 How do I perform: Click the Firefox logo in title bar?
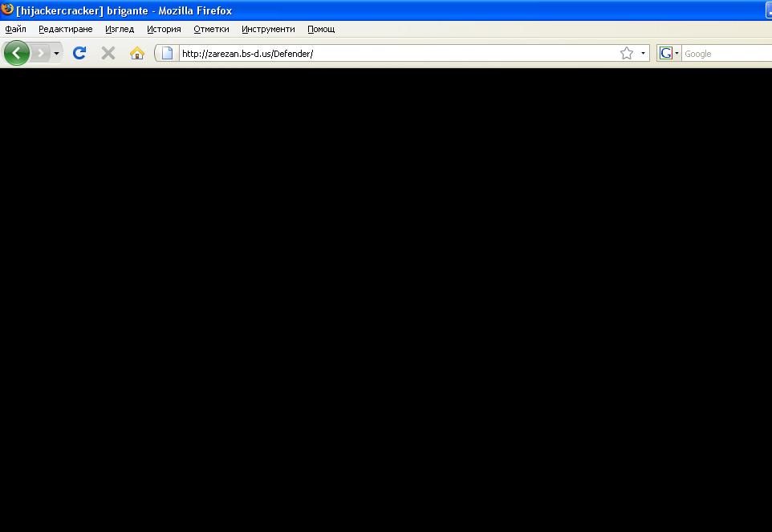click(x=7, y=10)
